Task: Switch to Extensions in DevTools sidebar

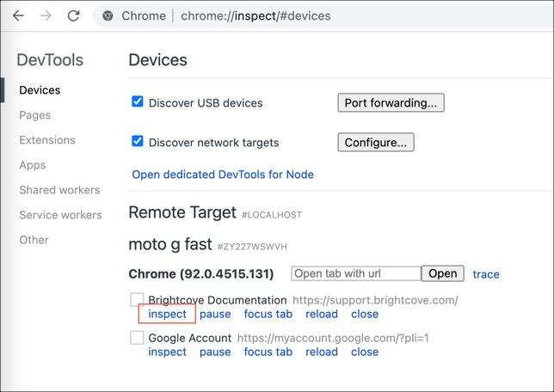Action: (x=47, y=140)
